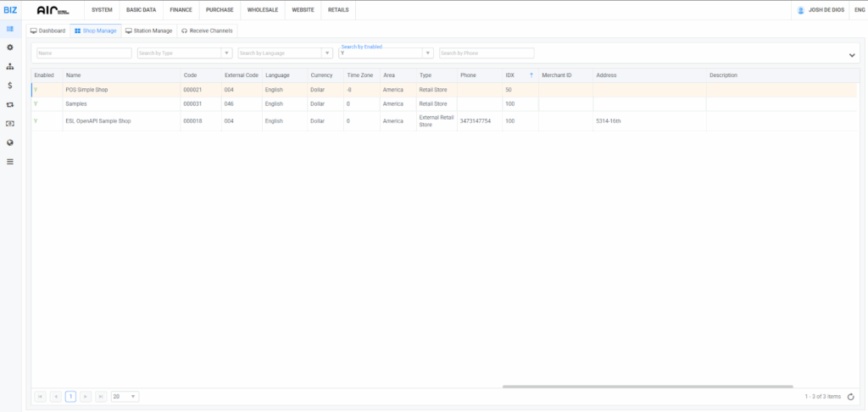
Task: Open the FINANCE menu
Action: coord(181,9)
